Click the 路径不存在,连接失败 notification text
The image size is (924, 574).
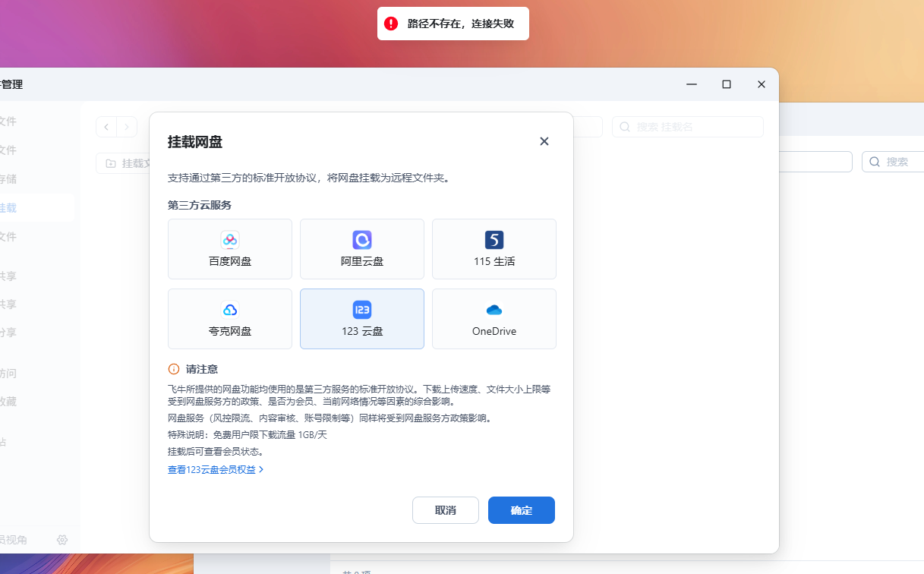[x=461, y=24]
